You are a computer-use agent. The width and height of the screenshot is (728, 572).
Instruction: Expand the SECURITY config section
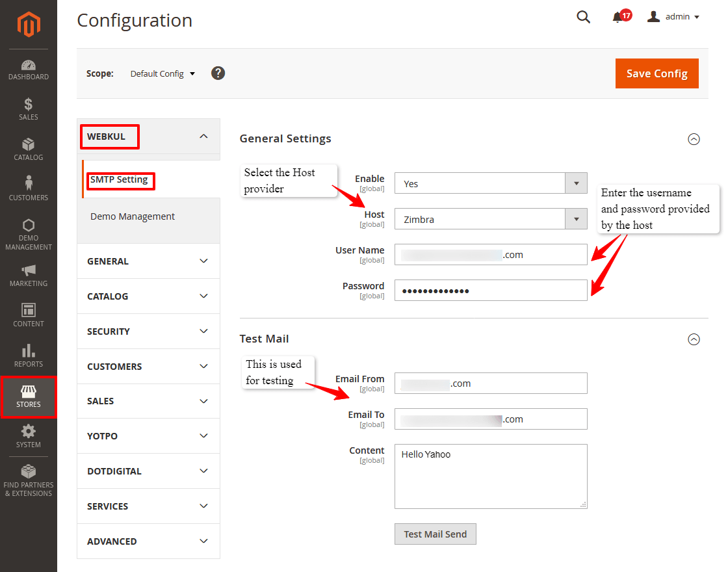pyautogui.click(x=148, y=331)
